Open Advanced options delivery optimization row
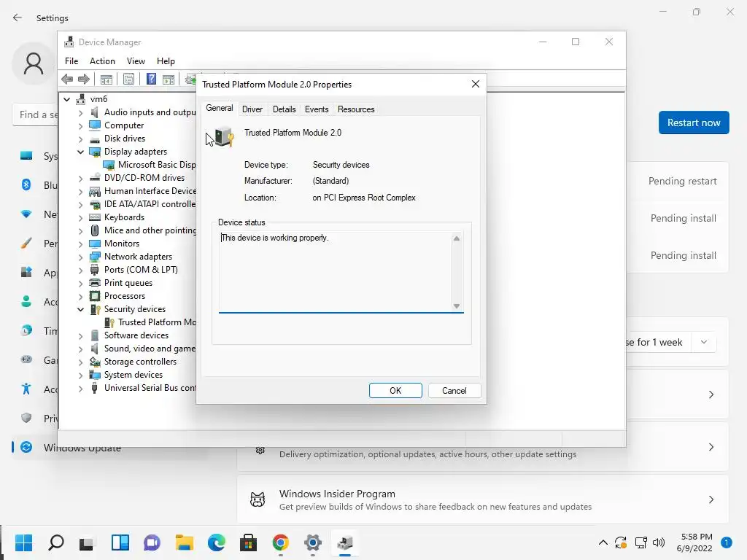Screen dimensions: 747x560 (483, 448)
